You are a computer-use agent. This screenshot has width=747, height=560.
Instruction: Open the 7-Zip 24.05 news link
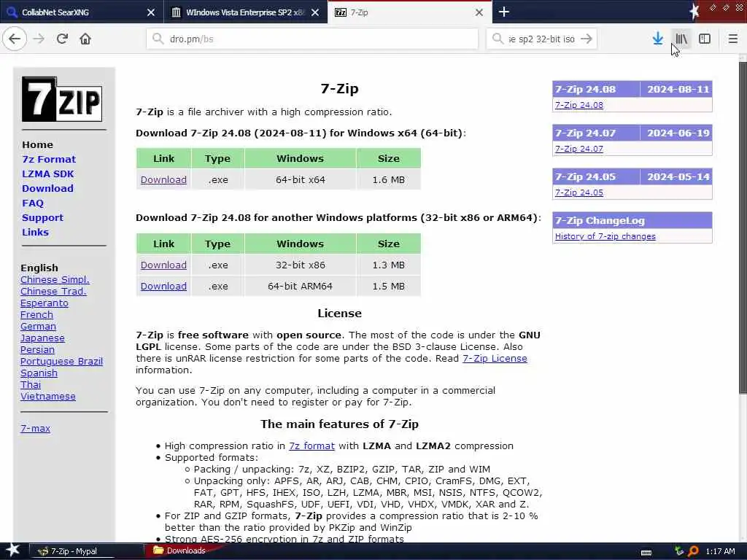click(578, 192)
